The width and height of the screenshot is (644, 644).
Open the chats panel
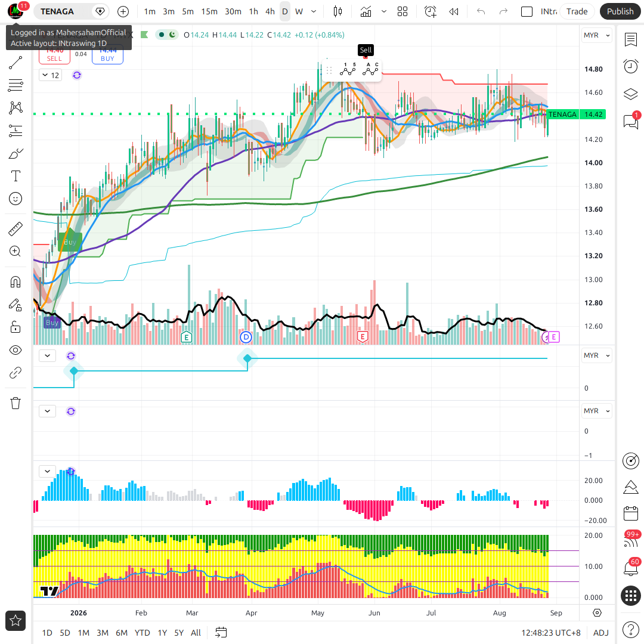pyautogui.click(x=631, y=122)
